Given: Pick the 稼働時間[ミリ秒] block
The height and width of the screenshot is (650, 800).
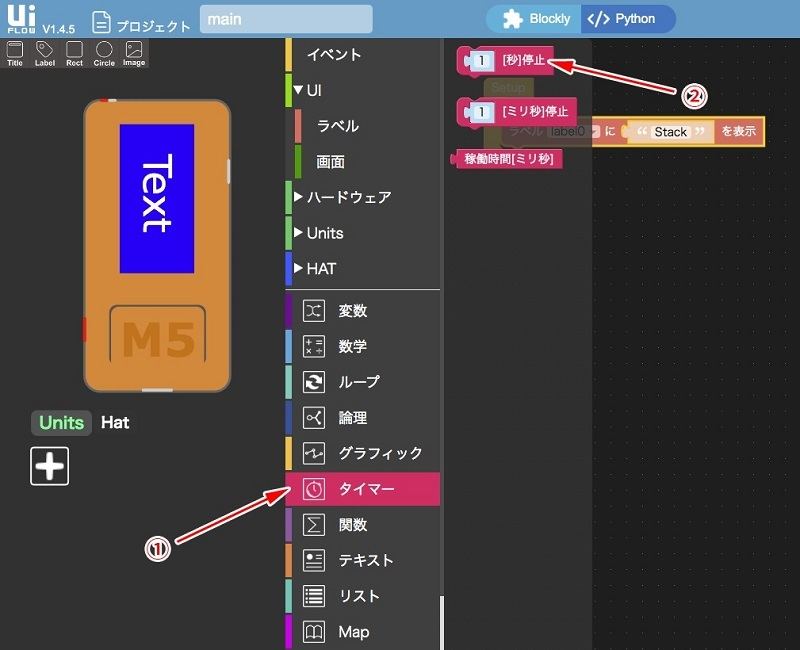Looking at the screenshot, I should pyautogui.click(x=511, y=159).
